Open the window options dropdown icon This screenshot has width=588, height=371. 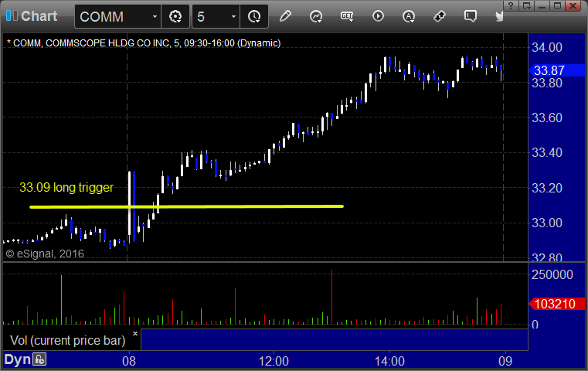(526, 5)
